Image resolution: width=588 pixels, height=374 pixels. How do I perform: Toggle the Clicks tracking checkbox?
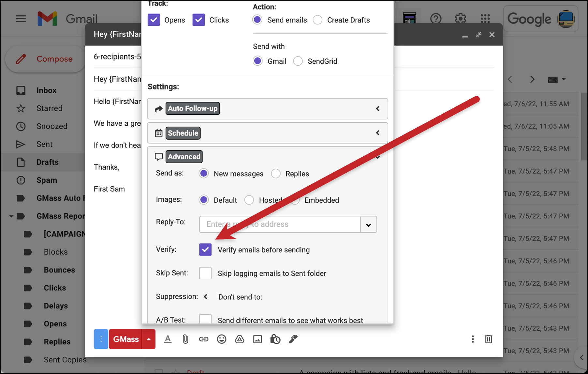point(198,20)
